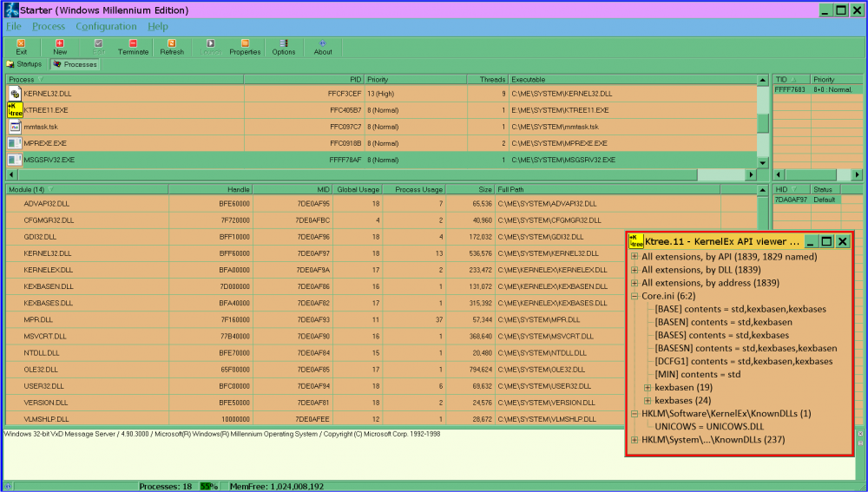Switch to the Startups tab
The width and height of the screenshot is (868, 492).
(x=23, y=64)
